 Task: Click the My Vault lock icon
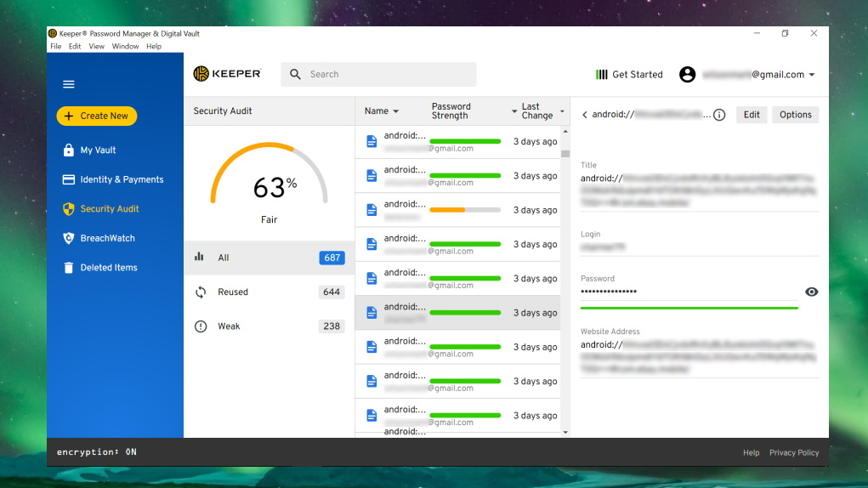point(68,150)
